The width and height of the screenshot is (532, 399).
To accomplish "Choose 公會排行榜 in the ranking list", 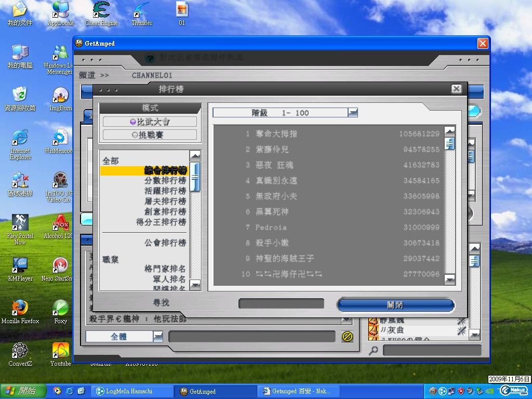I will click(165, 243).
